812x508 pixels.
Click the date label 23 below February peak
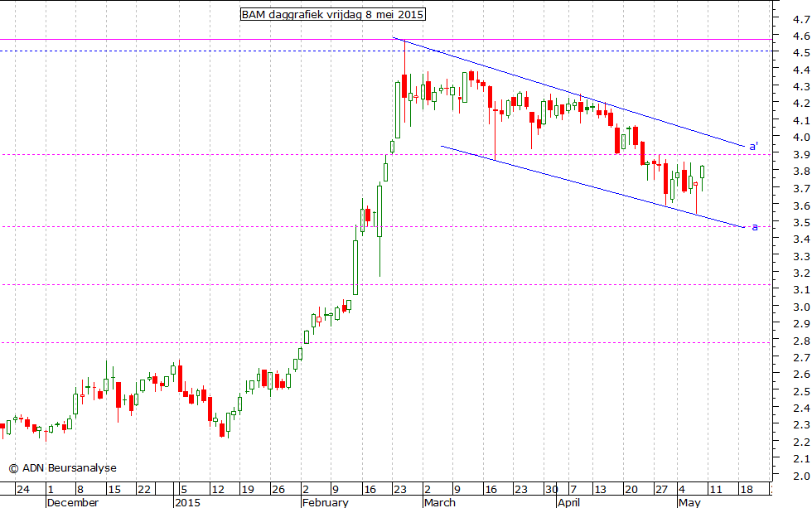coord(399,490)
